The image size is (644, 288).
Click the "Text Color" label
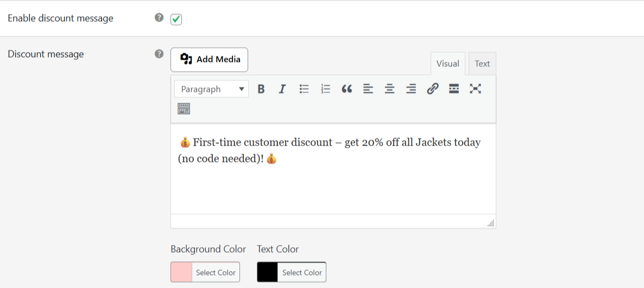(278, 249)
